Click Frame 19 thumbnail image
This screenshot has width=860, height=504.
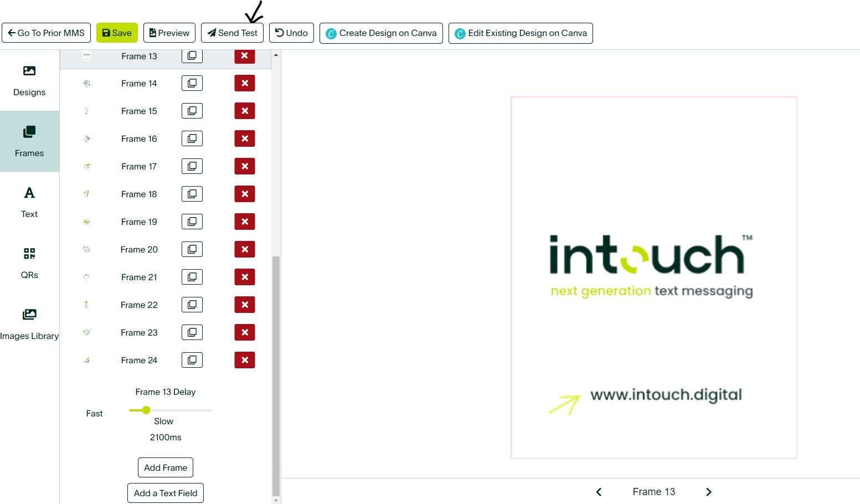tap(86, 222)
